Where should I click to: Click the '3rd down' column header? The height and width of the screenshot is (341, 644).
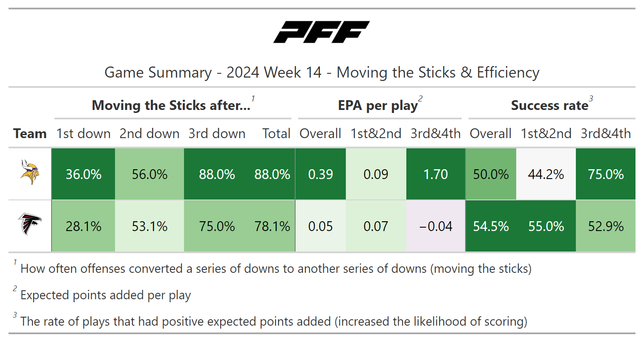tap(217, 134)
